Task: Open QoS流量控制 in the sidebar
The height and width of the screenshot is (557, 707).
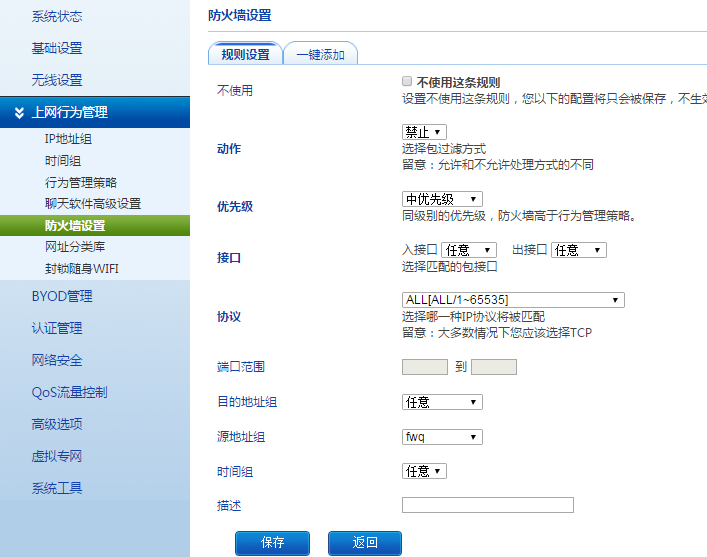Action: pos(69,392)
